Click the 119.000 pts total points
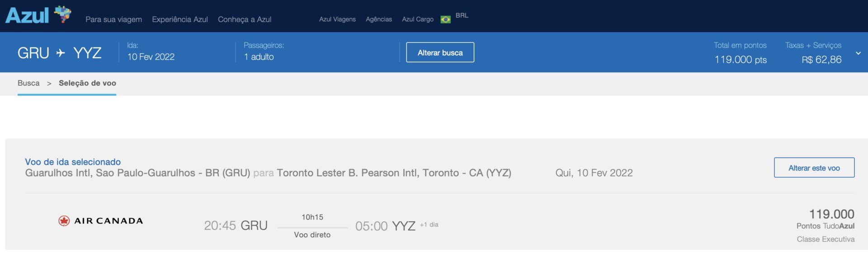The height and width of the screenshot is (255, 868). (x=741, y=60)
